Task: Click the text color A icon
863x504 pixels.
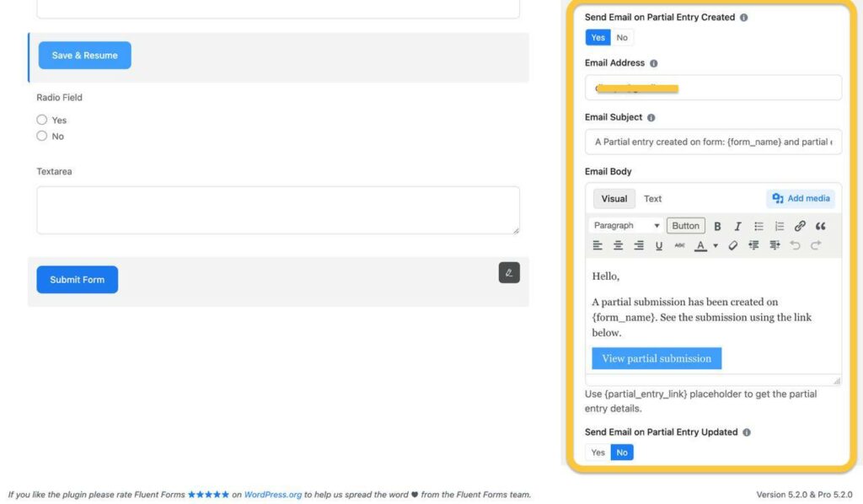Action: coord(700,246)
